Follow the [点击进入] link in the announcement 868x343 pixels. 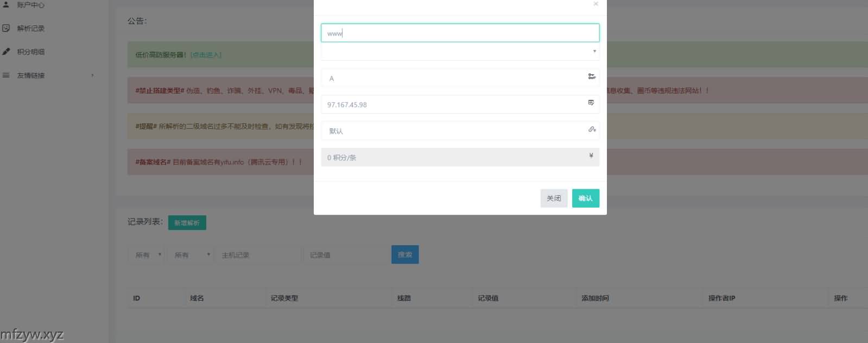click(206, 55)
